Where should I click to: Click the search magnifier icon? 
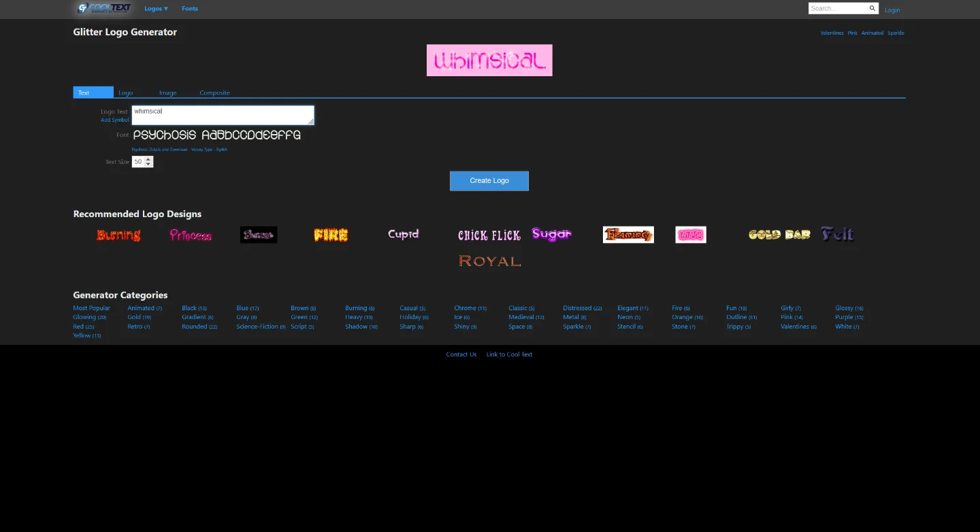[872, 8]
